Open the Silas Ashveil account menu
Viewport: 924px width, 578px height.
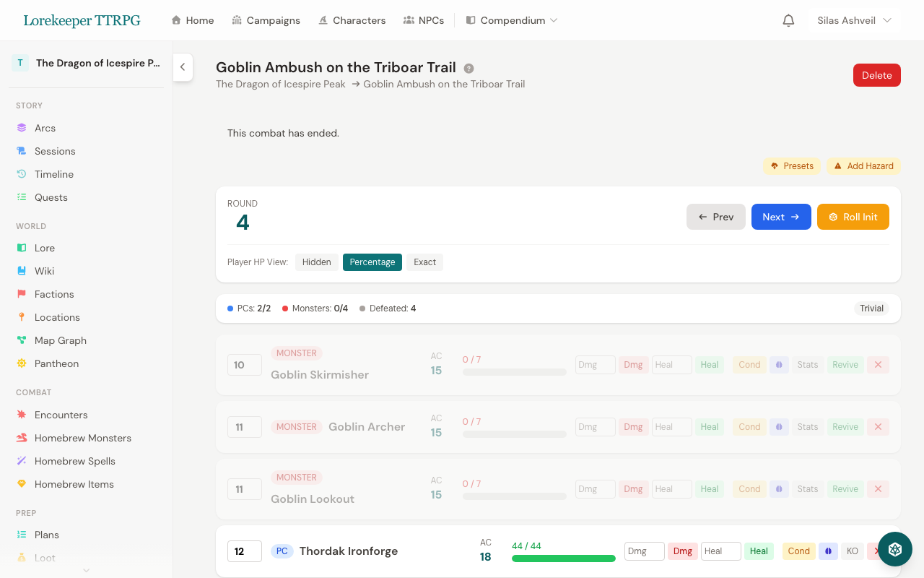point(854,20)
